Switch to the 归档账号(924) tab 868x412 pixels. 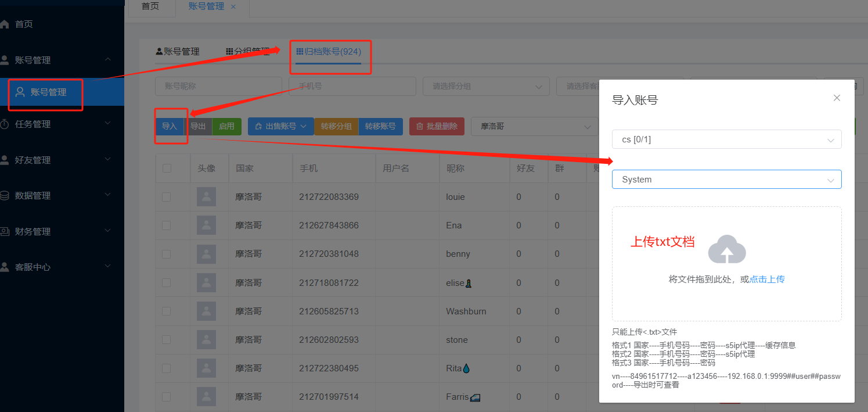(x=329, y=52)
